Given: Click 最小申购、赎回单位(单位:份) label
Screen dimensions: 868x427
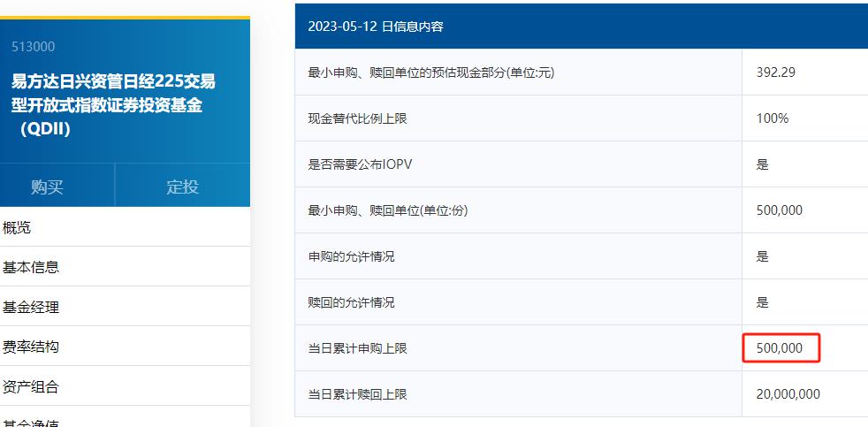Looking at the screenshot, I should click(x=387, y=210).
